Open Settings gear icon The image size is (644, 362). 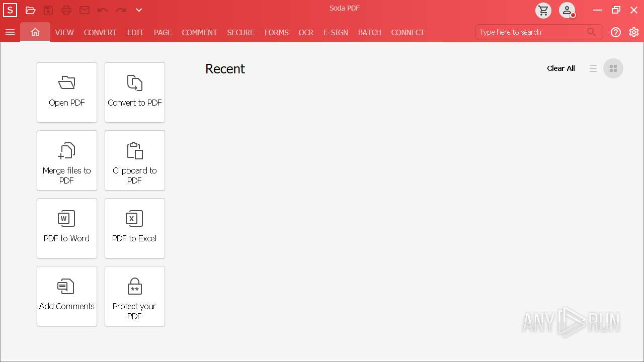point(634,32)
